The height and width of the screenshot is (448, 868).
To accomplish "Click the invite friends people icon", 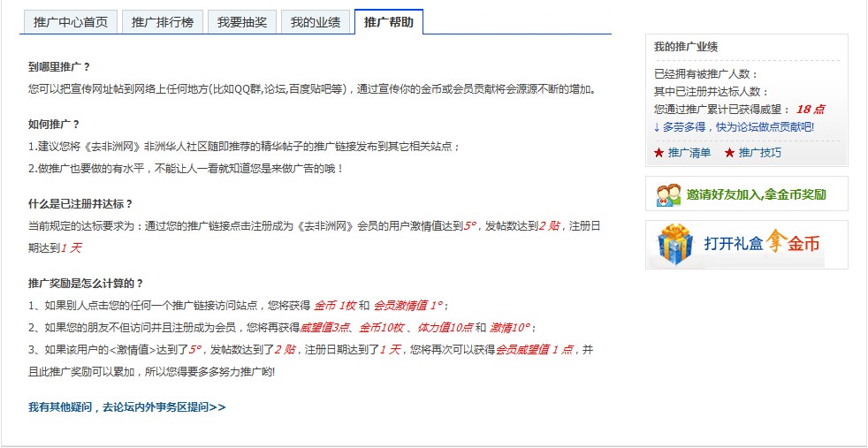I will (668, 194).
